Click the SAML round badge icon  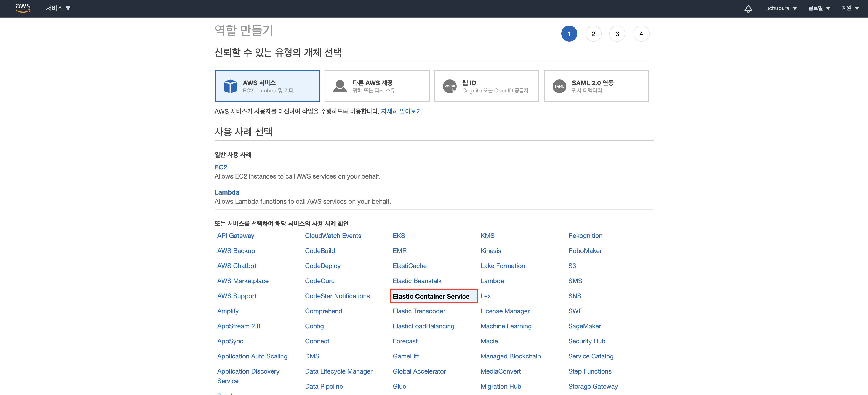[559, 86]
